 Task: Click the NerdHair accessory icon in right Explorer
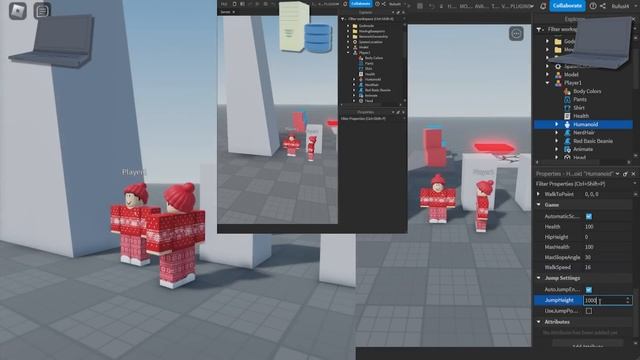(567, 133)
